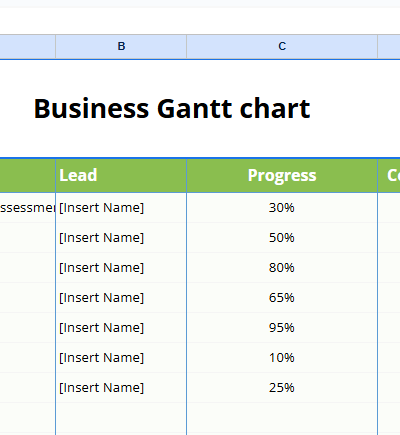
Task: Select the 50% progress cell
Action: click(282, 238)
